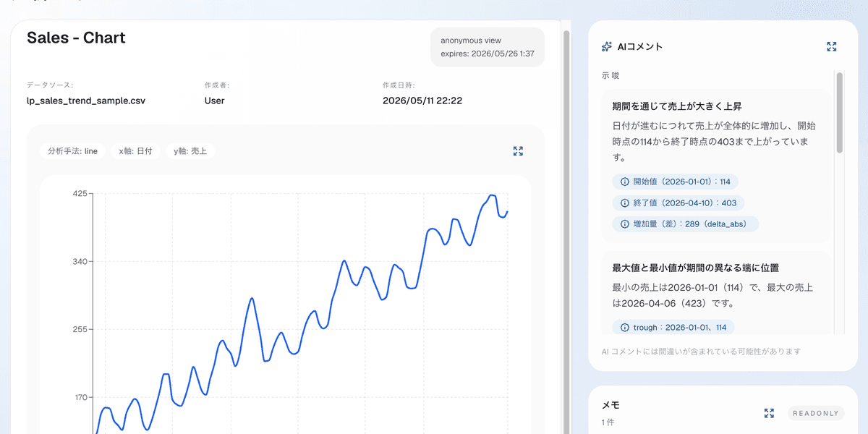Viewport: 868px width, 434px height.
Task: Click the x軸: 日付 tag
Action: coord(135,151)
